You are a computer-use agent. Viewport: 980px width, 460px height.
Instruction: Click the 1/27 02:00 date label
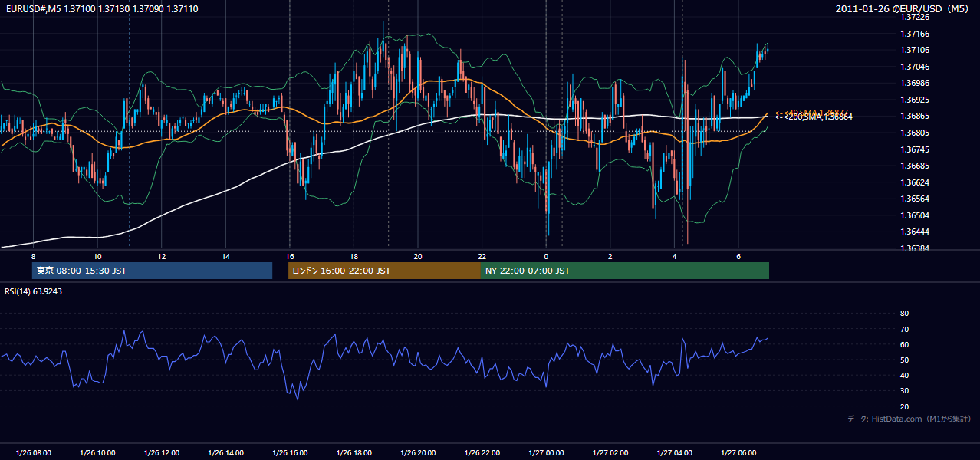[610, 452]
